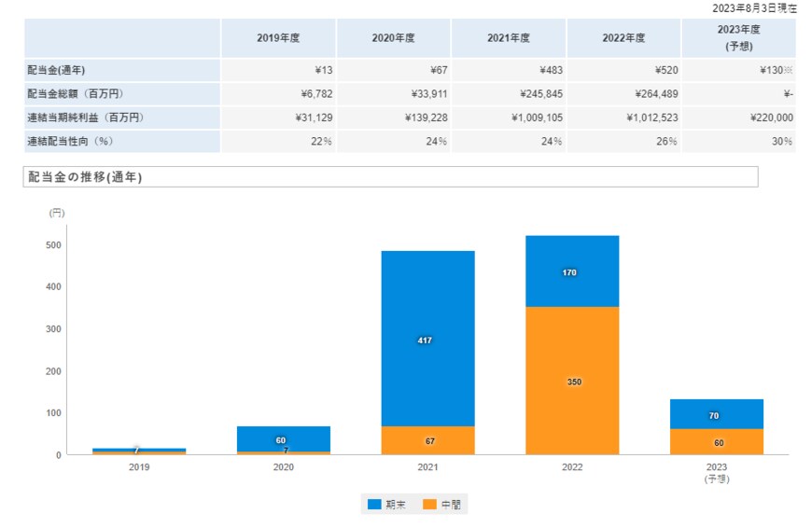
Task: Select the orange 60 segment of 2023 bar
Action: (717, 442)
